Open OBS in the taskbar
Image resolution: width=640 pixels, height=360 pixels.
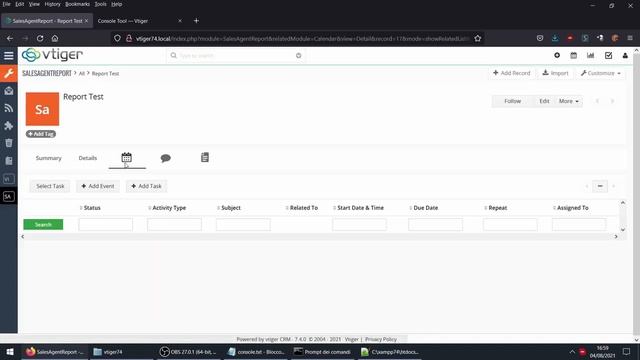point(188,352)
